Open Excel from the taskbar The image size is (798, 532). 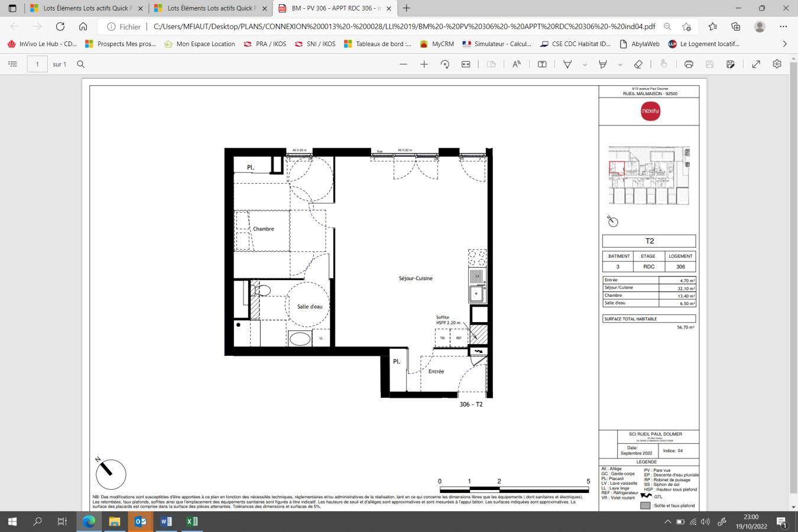click(192, 521)
